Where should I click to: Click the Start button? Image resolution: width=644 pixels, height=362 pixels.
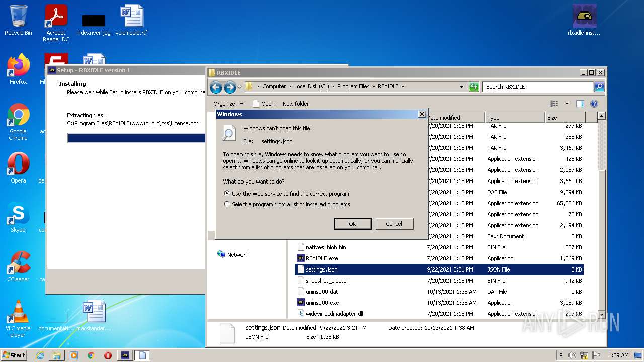(14, 355)
